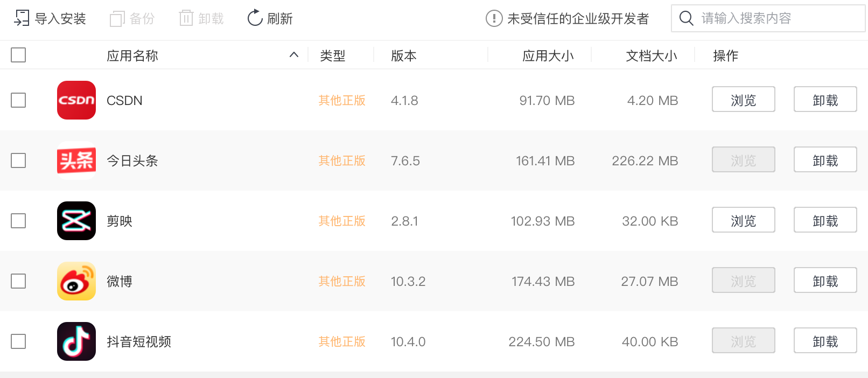Click the CSDN app icon
This screenshot has width=868, height=378.
tap(76, 100)
